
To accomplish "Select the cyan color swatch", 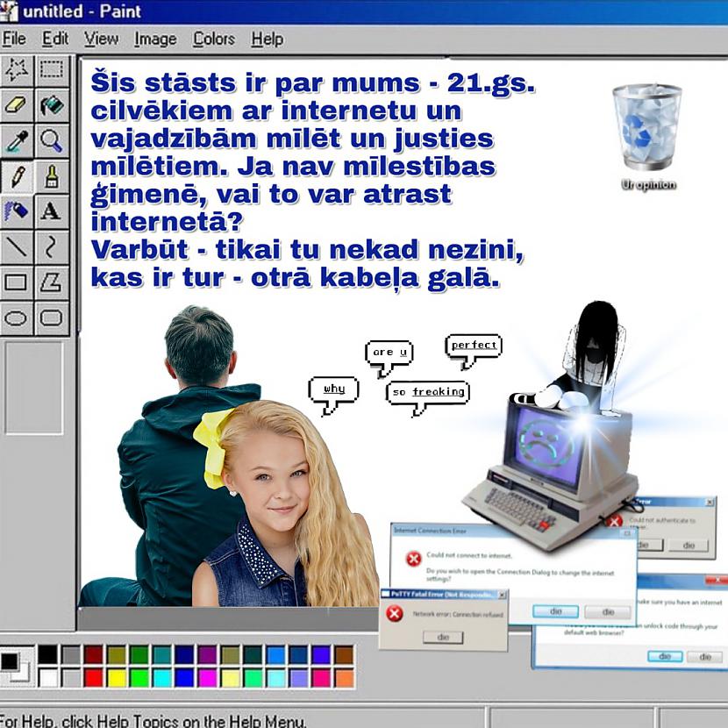I will tap(161, 678).
